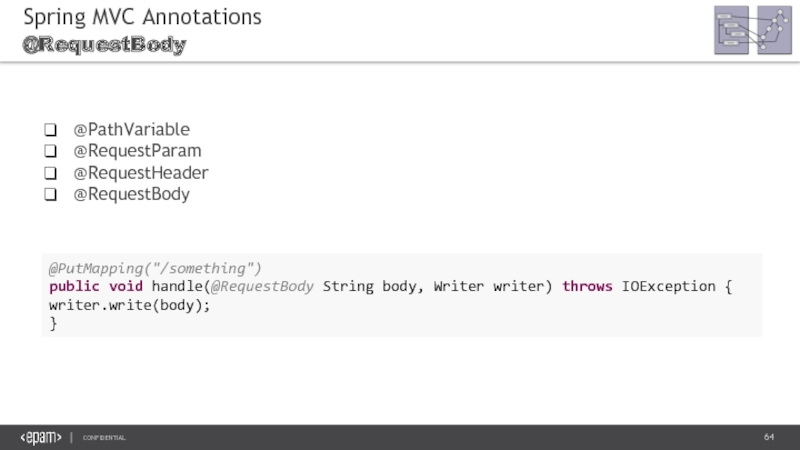Click the writer.write(body); code line
The image size is (800, 450).
pos(130,305)
